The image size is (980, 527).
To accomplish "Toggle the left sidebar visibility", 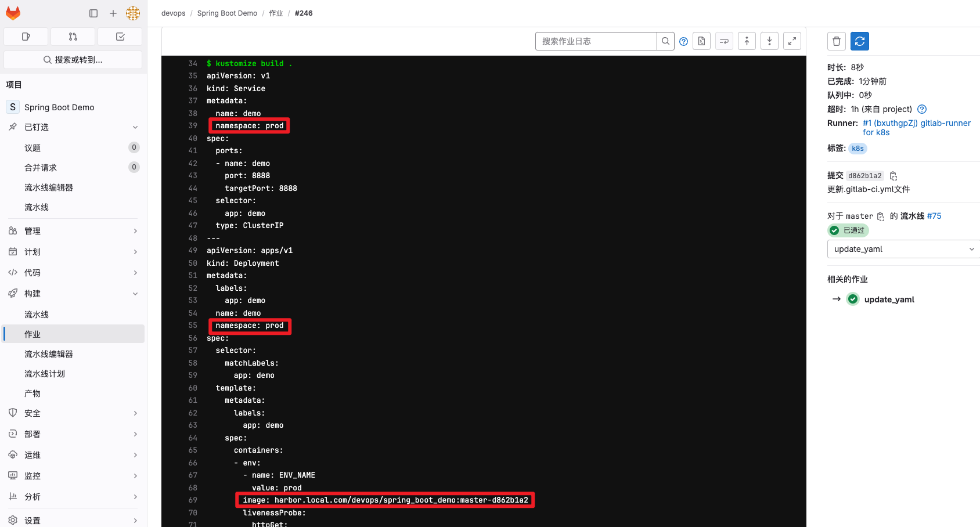I will click(x=93, y=13).
